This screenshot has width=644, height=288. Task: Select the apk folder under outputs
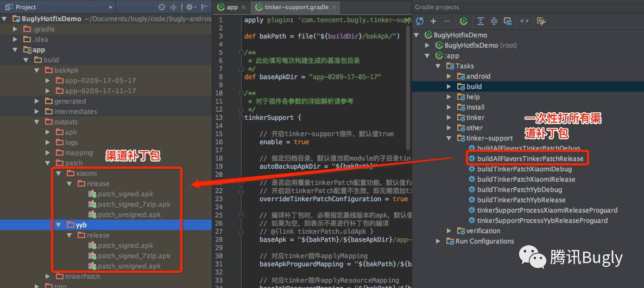(x=67, y=132)
